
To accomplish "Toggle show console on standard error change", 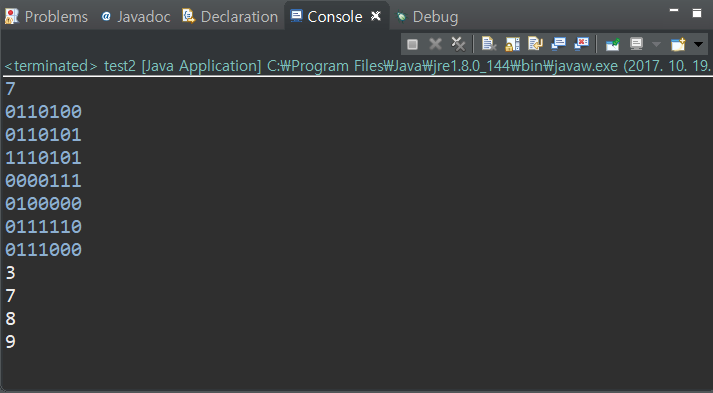I will click(582, 44).
